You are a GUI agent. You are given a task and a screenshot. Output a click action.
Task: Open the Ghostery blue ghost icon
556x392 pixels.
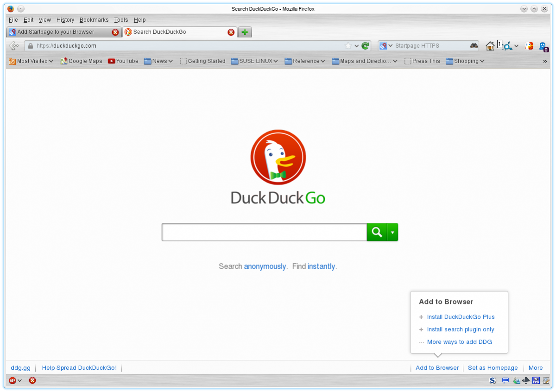[543, 46]
